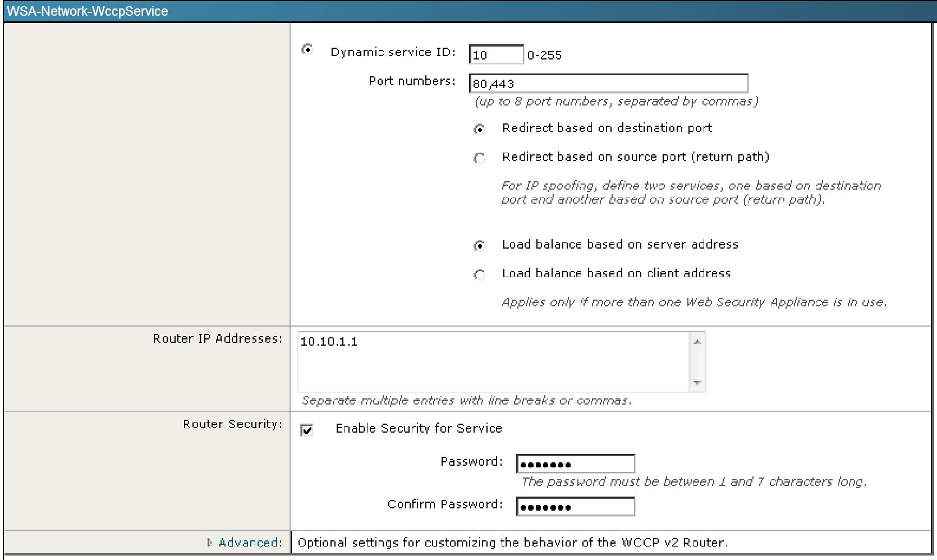Click the 'WSA-Network-WccpService' title text
The height and width of the screenshot is (560, 937).
pyautogui.click(x=88, y=11)
